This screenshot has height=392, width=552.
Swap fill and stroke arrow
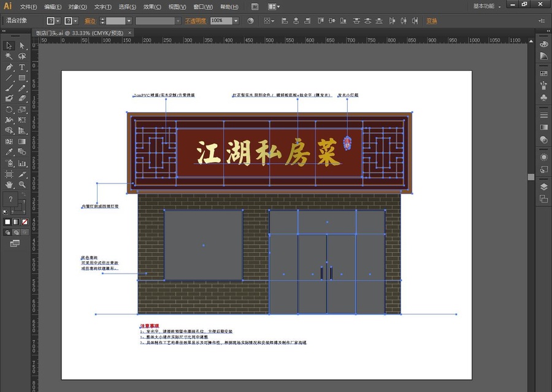pos(23,194)
